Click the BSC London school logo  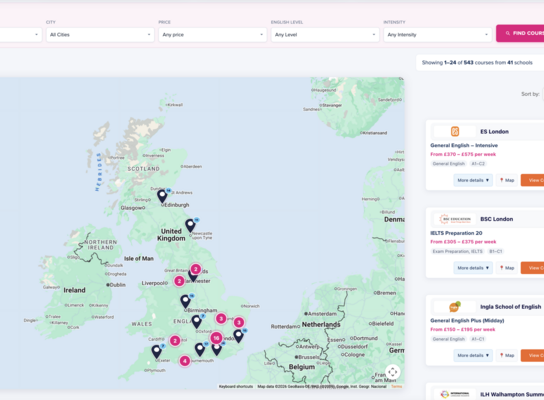point(455,219)
